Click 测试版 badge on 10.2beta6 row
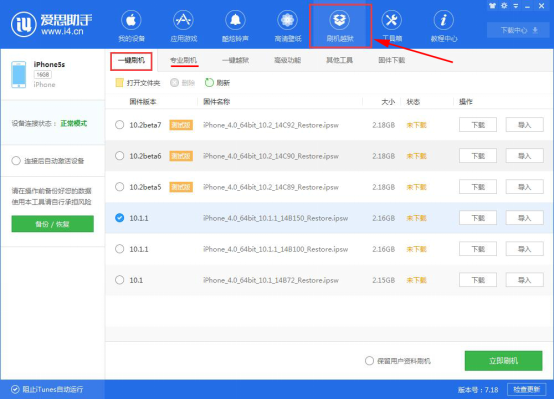The image size is (554, 399). tap(181, 156)
